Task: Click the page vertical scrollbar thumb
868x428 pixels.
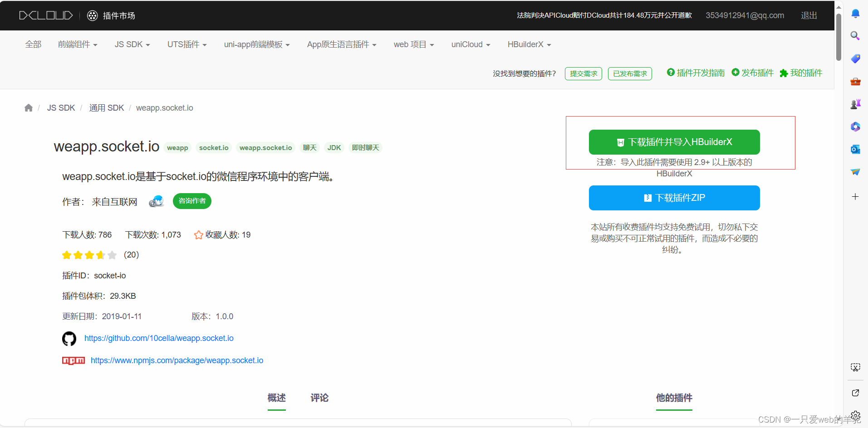Action: click(839, 37)
